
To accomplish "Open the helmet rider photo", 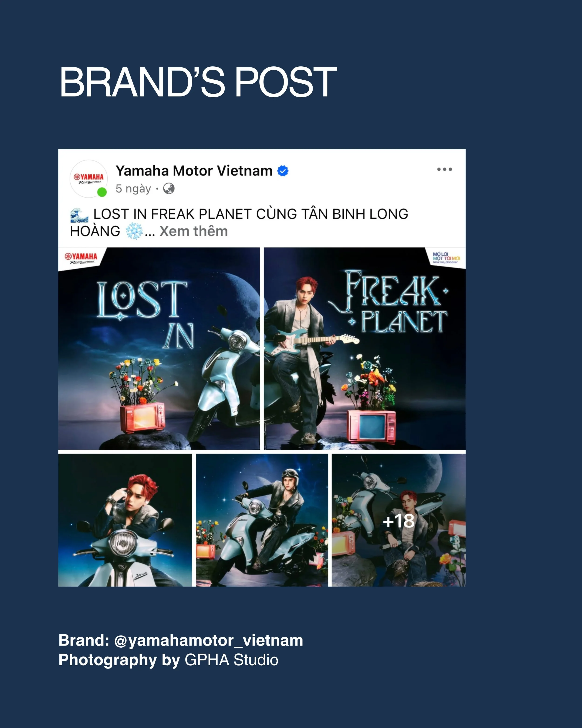I will [262, 520].
